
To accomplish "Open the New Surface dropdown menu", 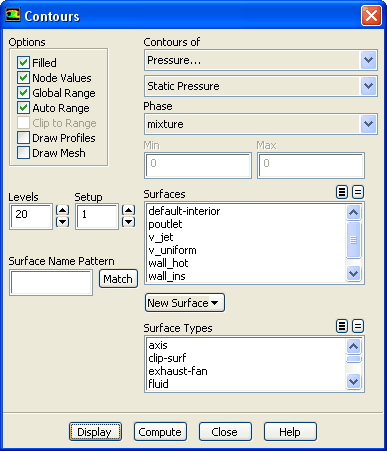I will click(x=185, y=303).
